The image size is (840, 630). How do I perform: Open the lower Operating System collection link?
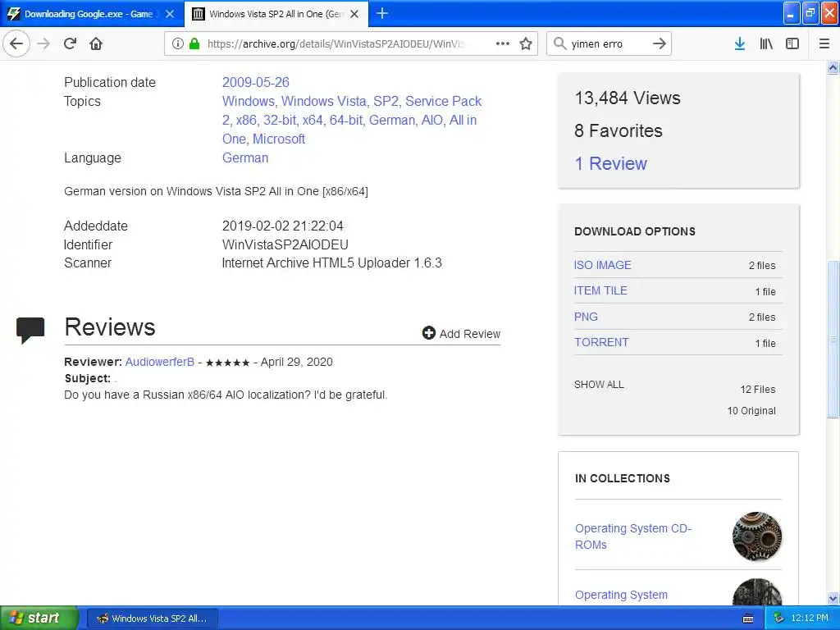point(621,595)
